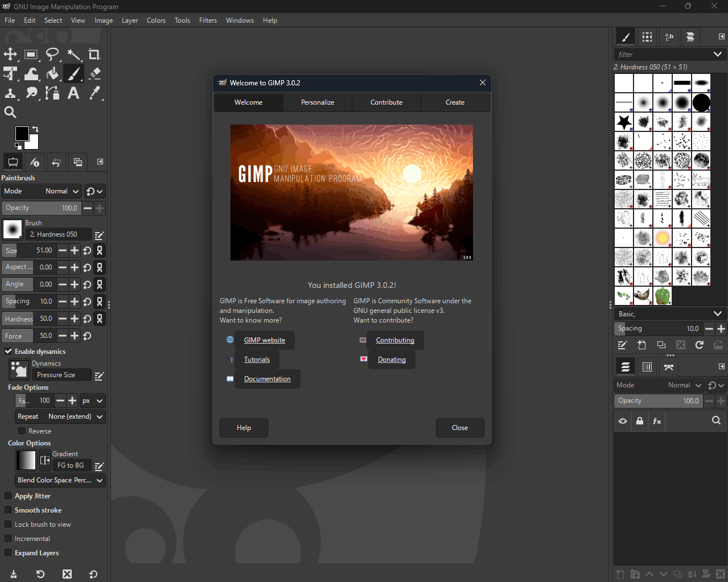Open the brushes dock tab menu arrow
This screenshot has height=582, width=728.
pos(721,36)
